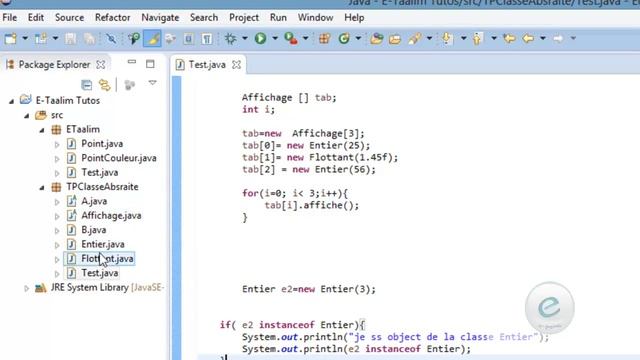
Task: Click the Search flashlight toolbar icon
Action: (x=415, y=39)
